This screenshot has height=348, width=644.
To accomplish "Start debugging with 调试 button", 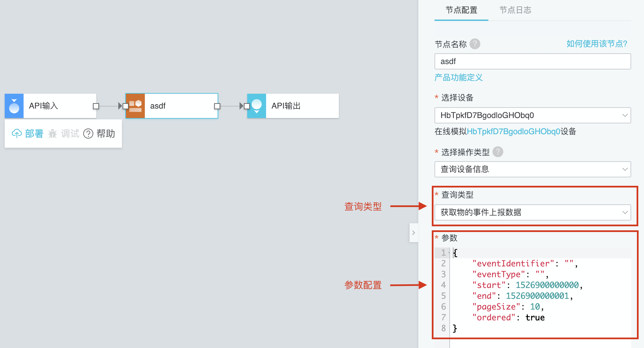I will click(x=64, y=134).
